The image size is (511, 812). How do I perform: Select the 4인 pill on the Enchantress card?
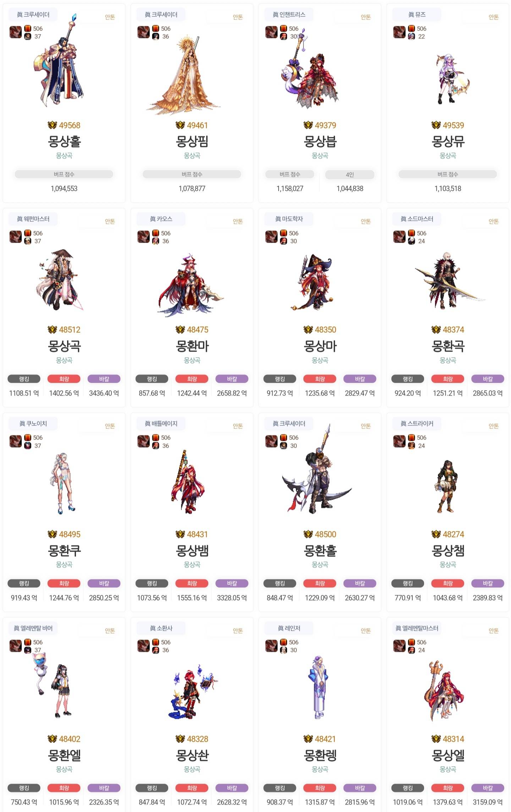coord(350,175)
